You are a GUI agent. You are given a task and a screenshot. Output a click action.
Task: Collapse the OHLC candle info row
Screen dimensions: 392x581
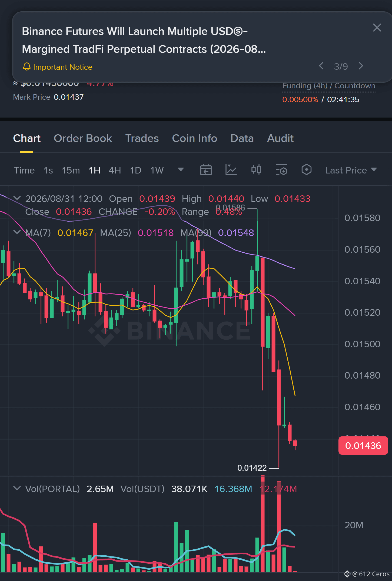tap(17, 198)
